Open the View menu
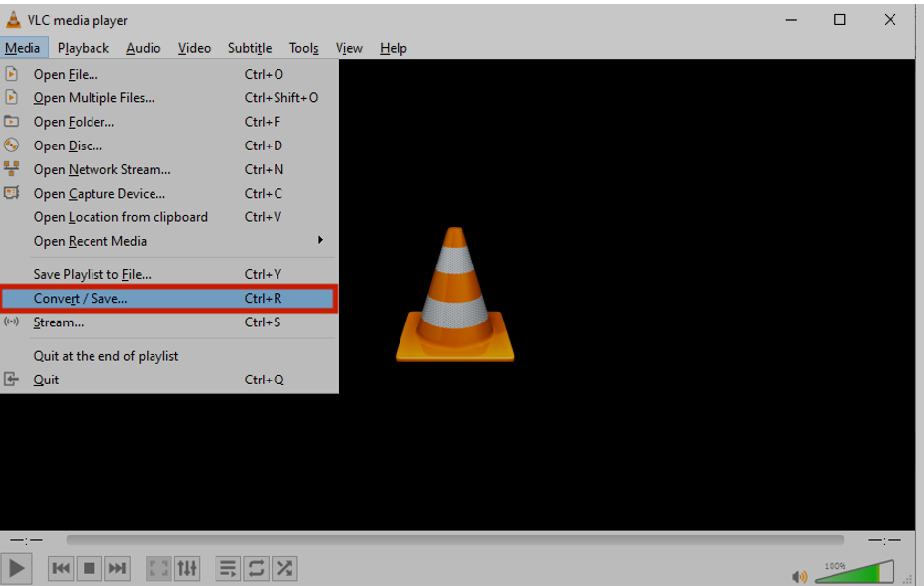This screenshot has height=586, width=924. coord(349,48)
